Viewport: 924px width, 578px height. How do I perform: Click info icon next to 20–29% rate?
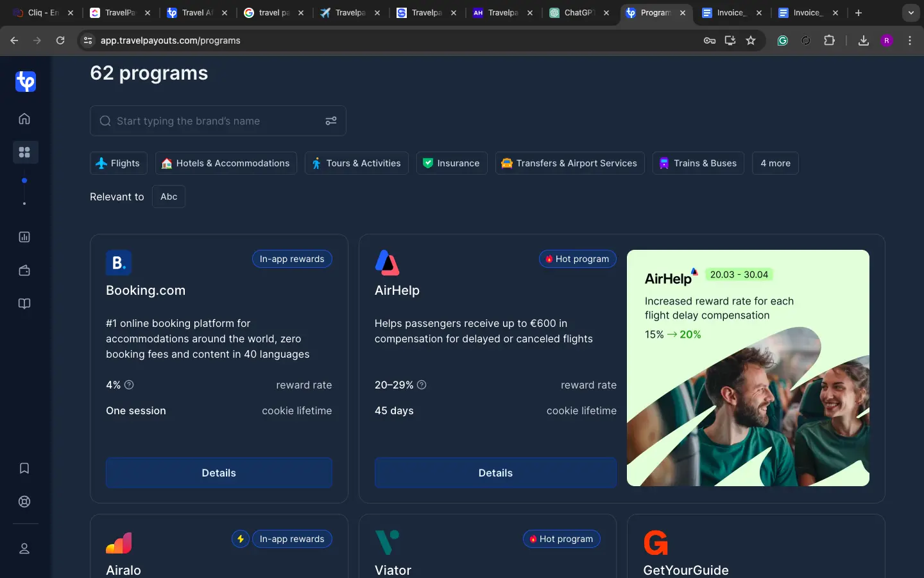[x=422, y=385]
